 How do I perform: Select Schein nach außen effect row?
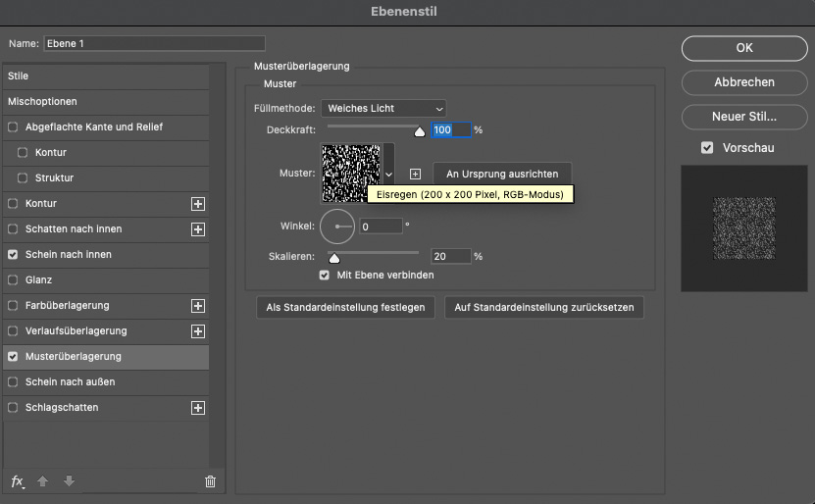click(x=106, y=381)
